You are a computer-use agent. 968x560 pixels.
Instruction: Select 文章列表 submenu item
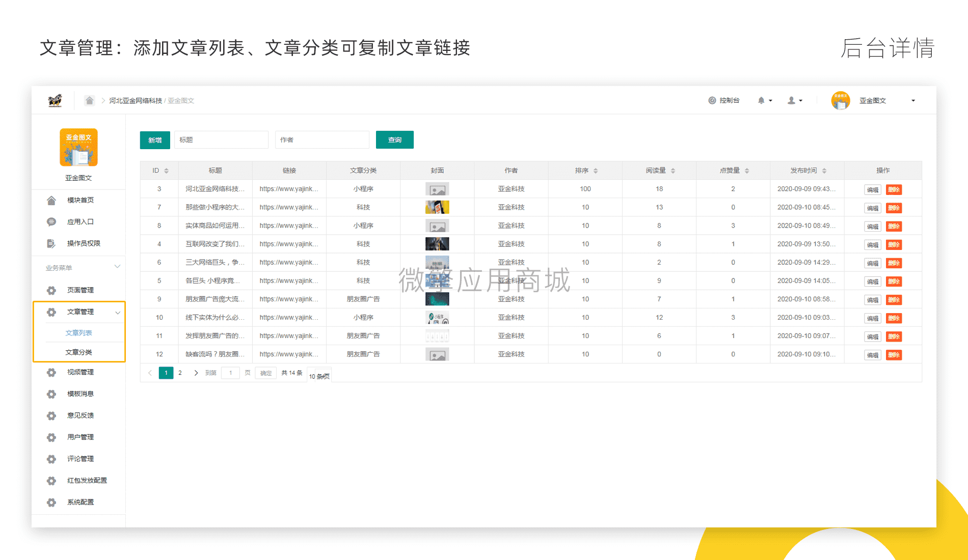click(x=78, y=333)
